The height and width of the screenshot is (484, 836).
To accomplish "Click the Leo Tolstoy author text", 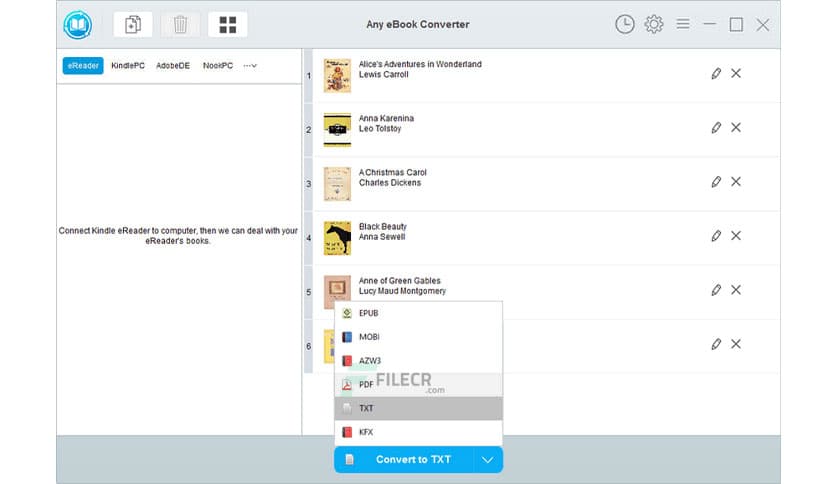I will 380,128.
